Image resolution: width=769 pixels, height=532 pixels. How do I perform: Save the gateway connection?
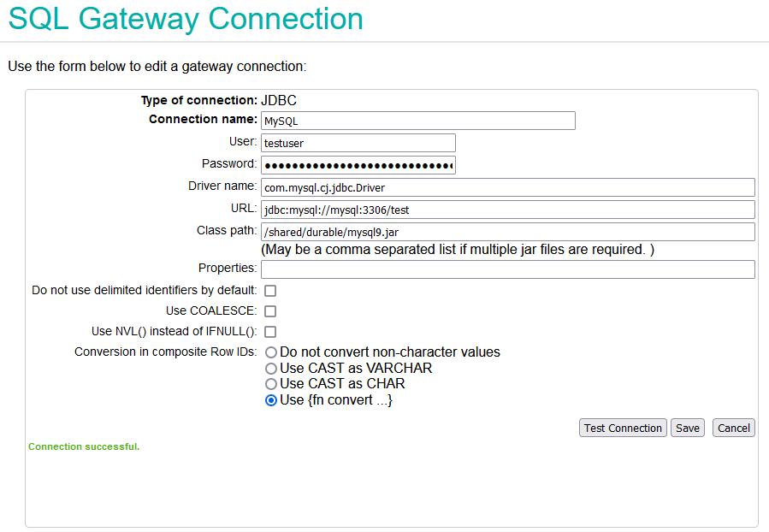[x=688, y=428]
